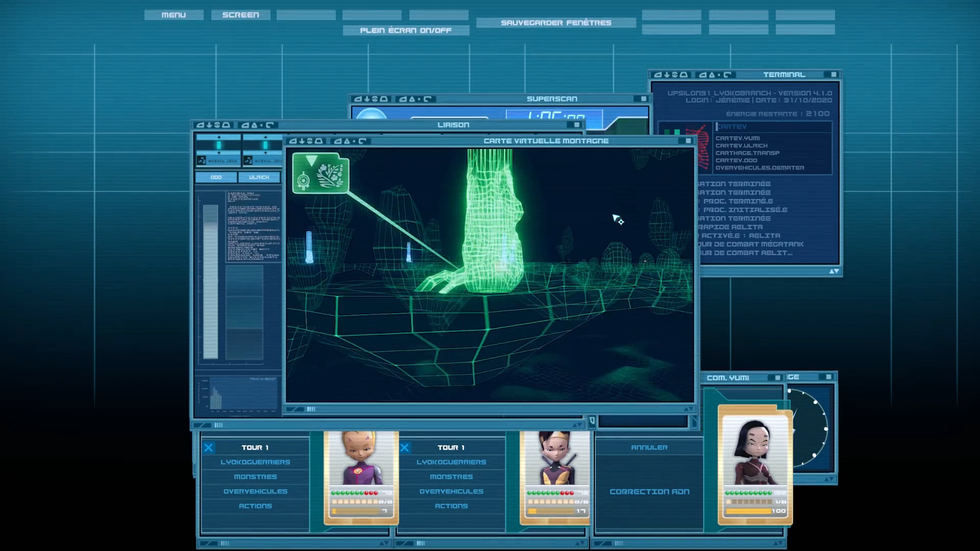Toggle the square button on Carte Virtuelle Montagne
980x551 pixels.
pos(688,141)
